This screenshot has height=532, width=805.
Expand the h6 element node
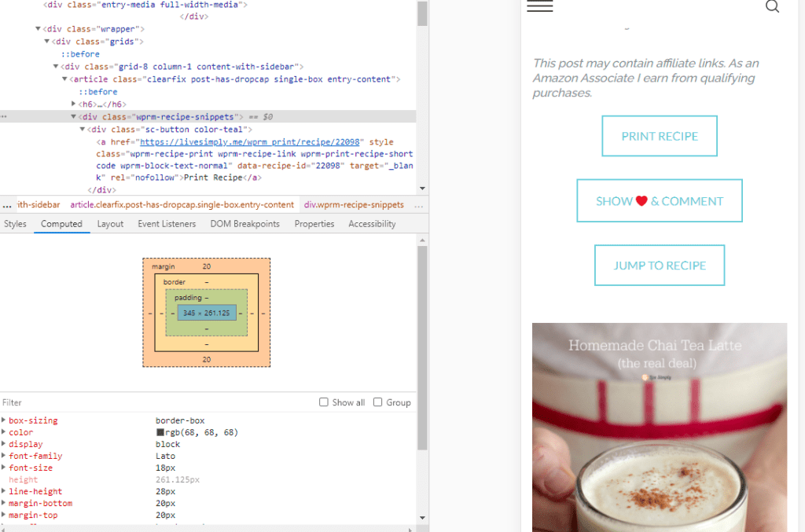(x=74, y=104)
